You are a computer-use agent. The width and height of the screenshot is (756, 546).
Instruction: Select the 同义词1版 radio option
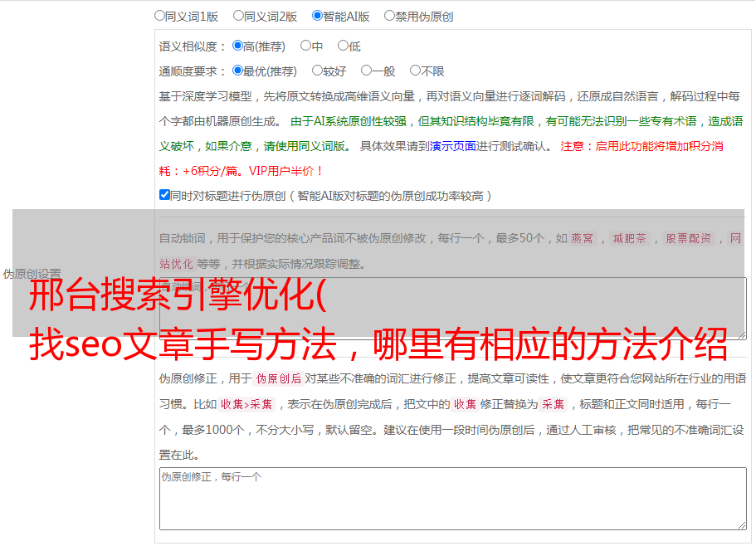pos(159,15)
